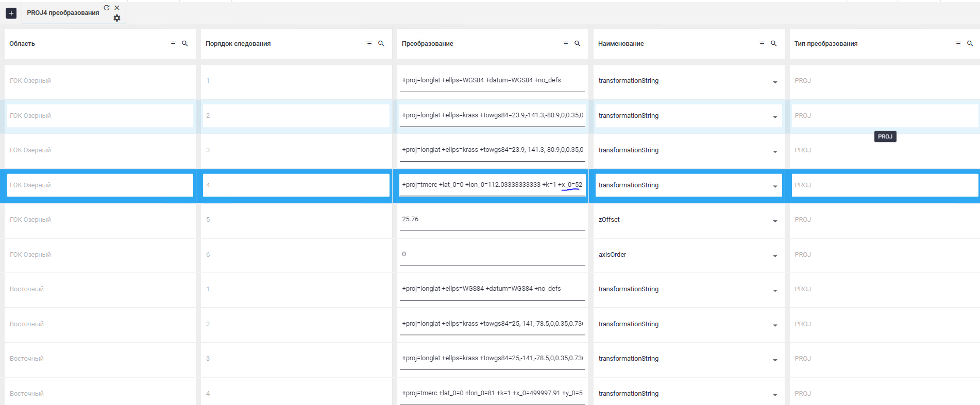Expand zOffset dropdown in row 5
980x405 pixels.
[x=775, y=221]
